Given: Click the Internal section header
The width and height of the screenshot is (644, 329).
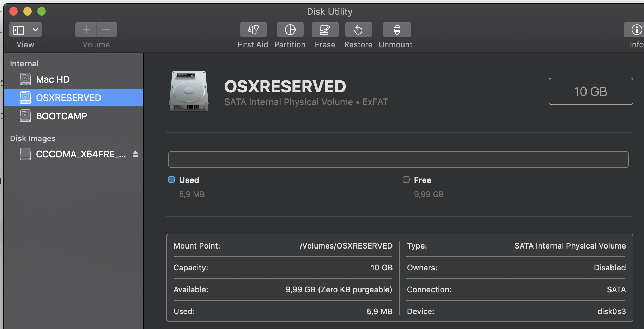Looking at the screenshot, I should click(x=24, y=64).
